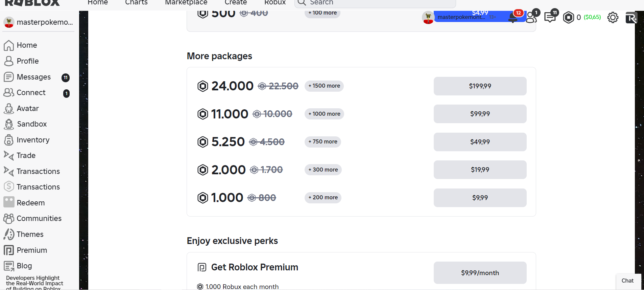Go to Charts in the top navigation
The image size is (644, 290).
pos(136,2)
